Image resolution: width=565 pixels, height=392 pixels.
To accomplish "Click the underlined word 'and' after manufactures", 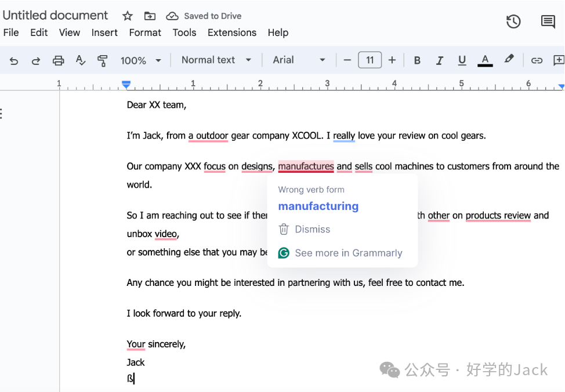I will pyautogui.click(x=344, y=166).
